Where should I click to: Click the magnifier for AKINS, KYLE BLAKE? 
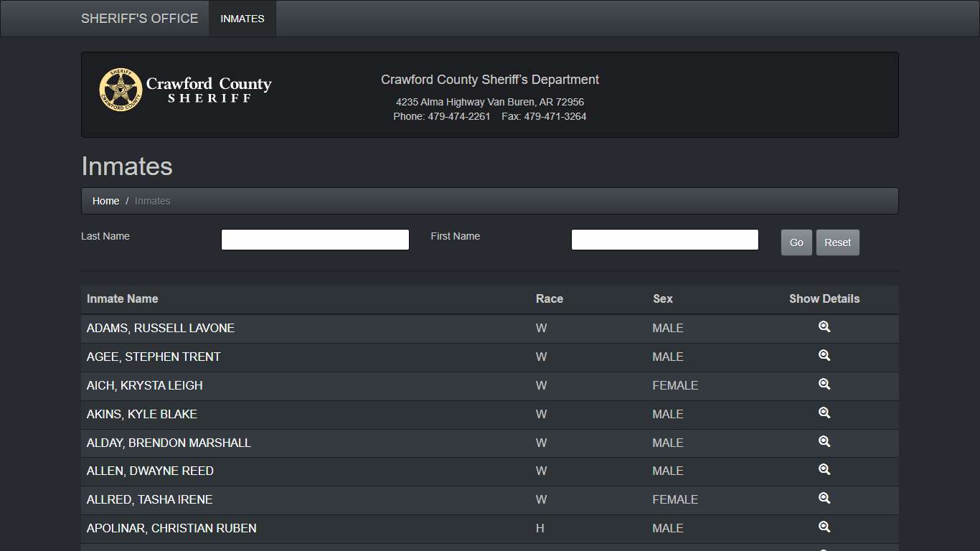[x=824, y=413]
